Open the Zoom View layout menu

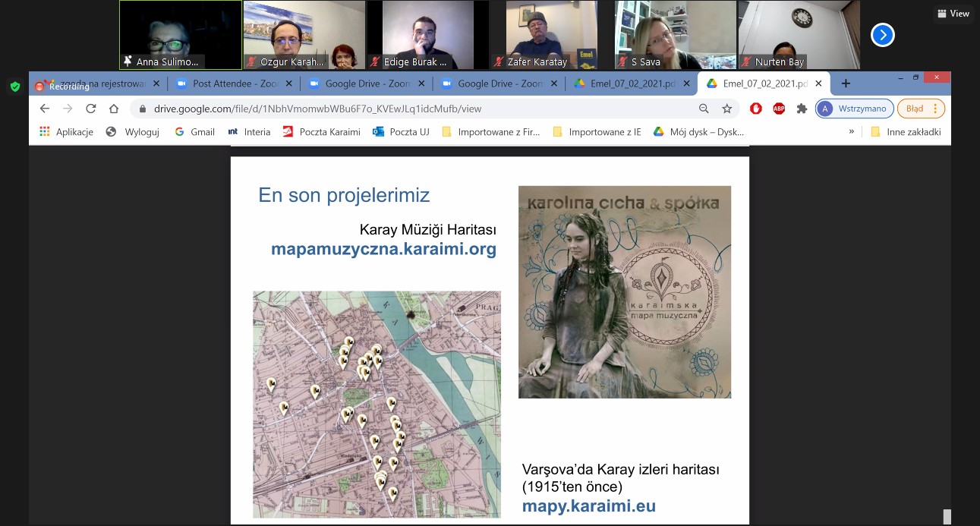pos(953,14)
